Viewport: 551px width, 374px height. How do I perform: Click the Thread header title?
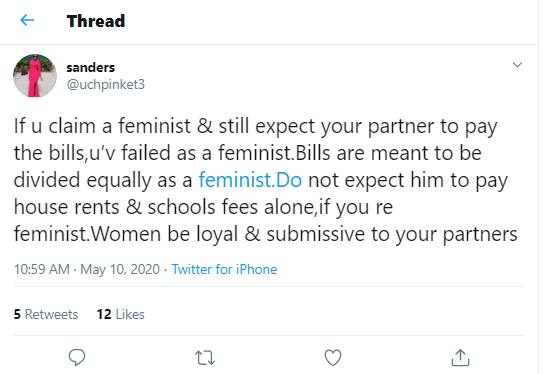[96, 21]
